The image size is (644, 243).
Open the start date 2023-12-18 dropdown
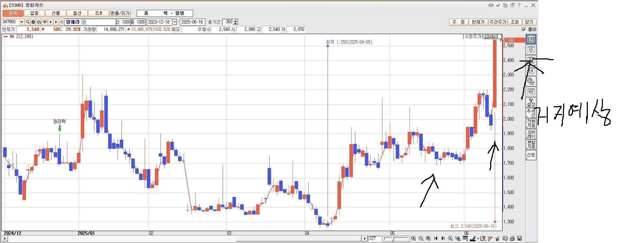point(175,22)
